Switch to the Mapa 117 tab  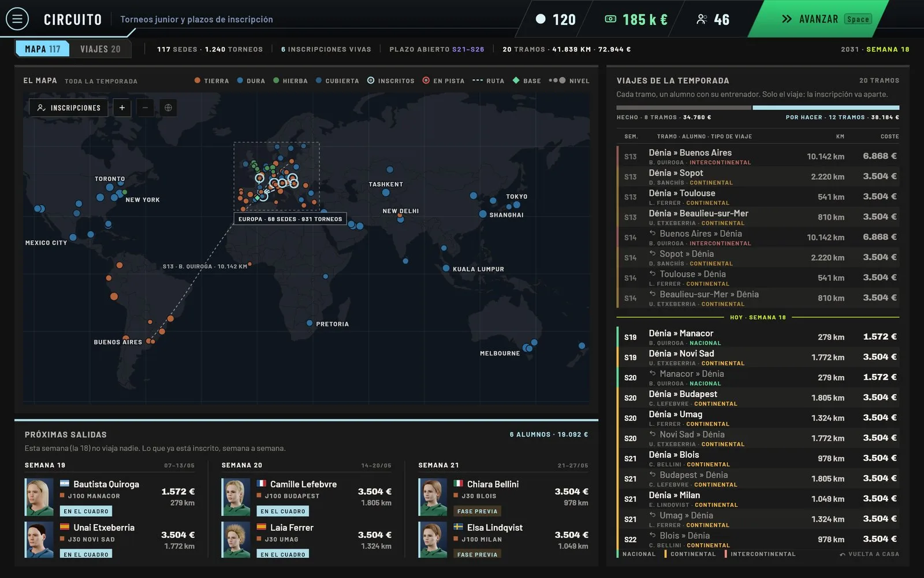pyautogui.click(x=43, y=49)
